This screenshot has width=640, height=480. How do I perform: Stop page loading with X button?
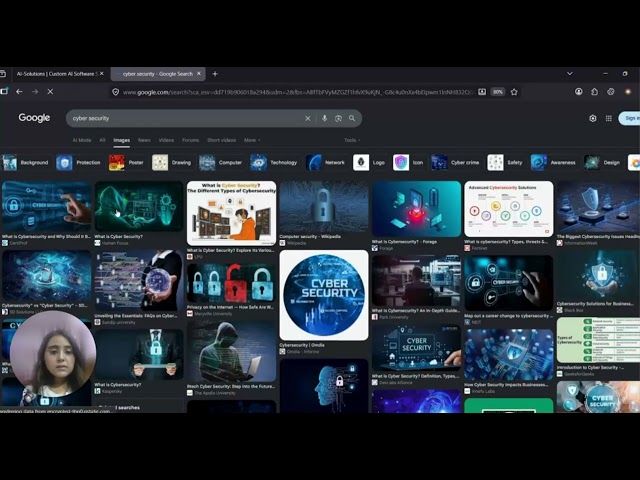coord(50,92)
